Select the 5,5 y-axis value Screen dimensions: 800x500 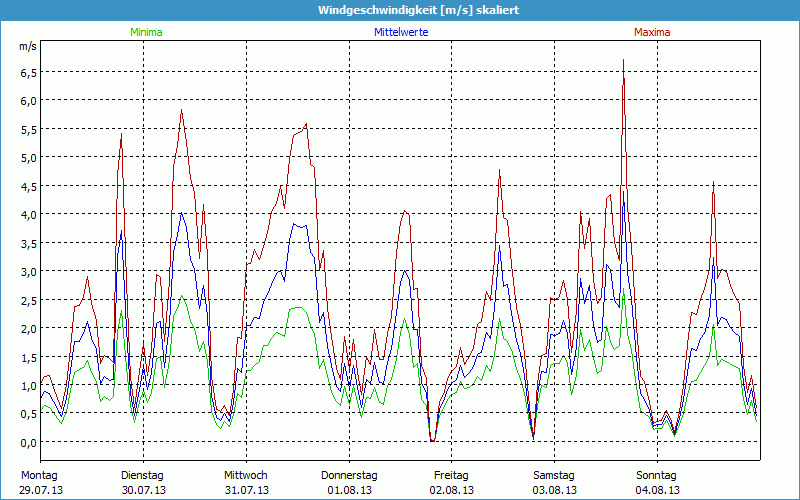click(x=29, y=130)
